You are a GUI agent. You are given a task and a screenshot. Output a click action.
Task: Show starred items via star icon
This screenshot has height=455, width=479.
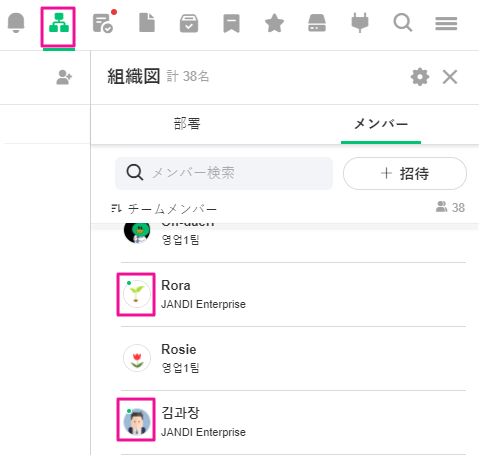(274, 23)
